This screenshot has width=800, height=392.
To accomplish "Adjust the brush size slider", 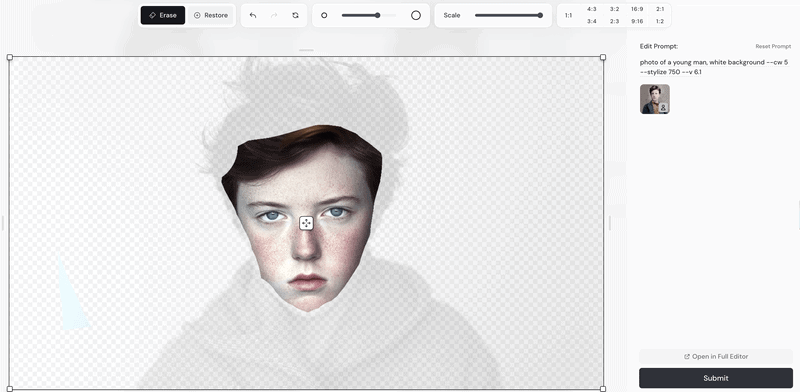I will (369, 15).
